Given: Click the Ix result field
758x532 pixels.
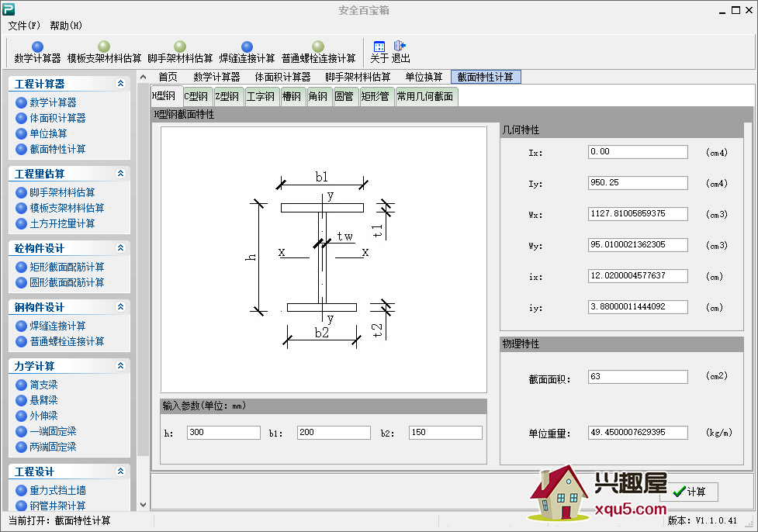Looking at the screenshot, I should [638, 152].
